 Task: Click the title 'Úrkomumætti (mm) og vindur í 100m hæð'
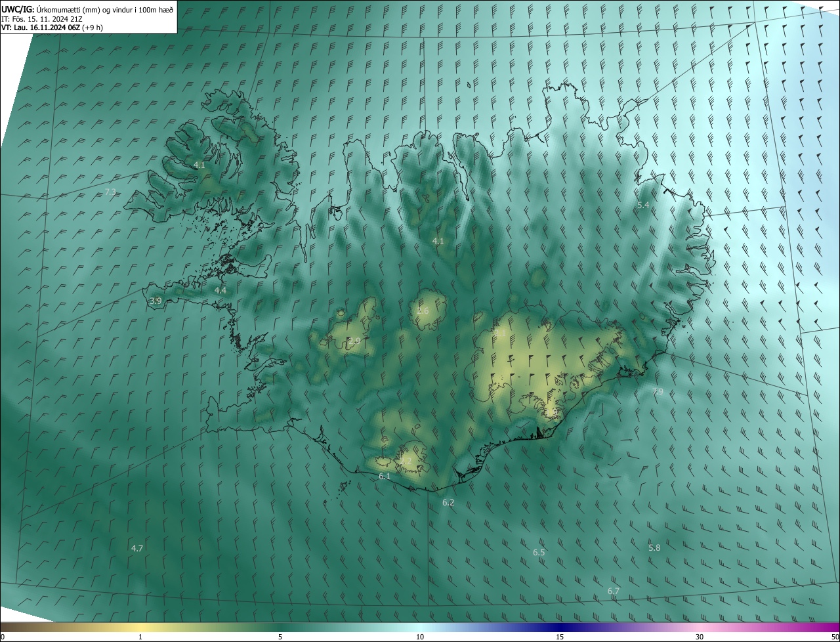[x=104, y=10]
